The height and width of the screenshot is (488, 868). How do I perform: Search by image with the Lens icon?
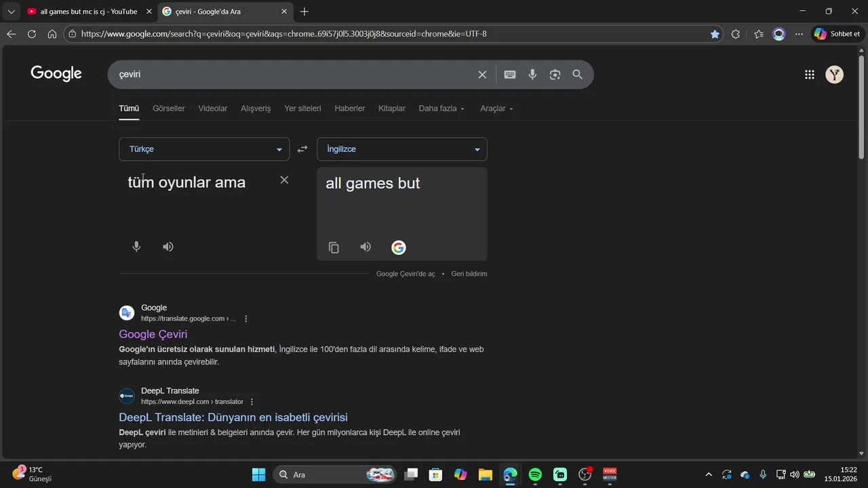click(555, 75)
